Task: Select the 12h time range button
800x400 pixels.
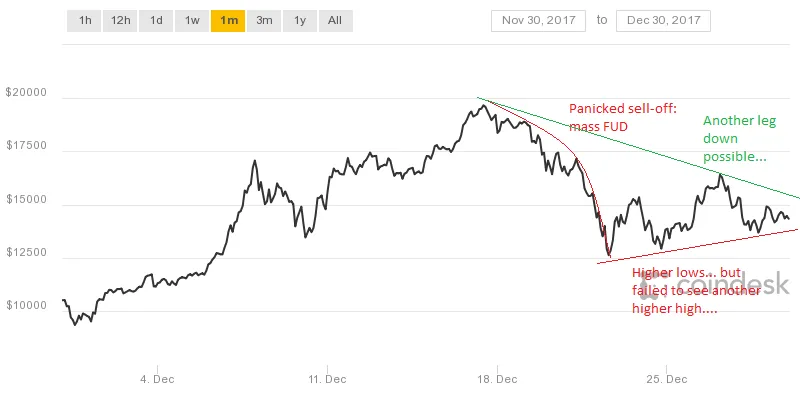Action: tap(120, 21)
